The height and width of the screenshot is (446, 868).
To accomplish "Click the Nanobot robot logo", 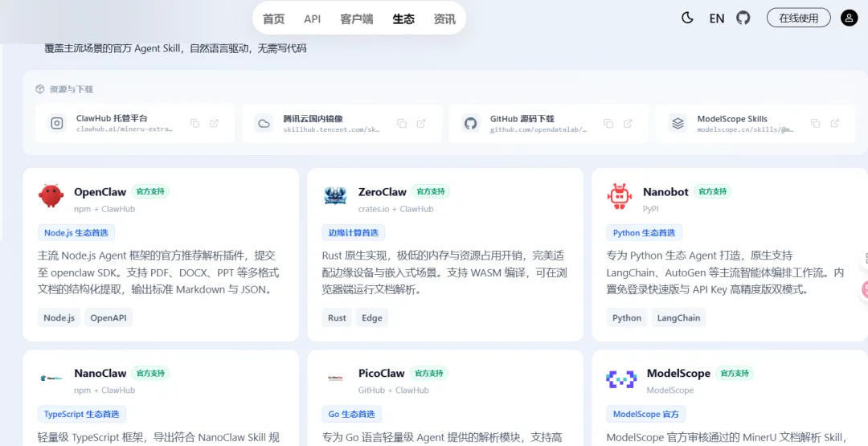I will click(620, 196).
